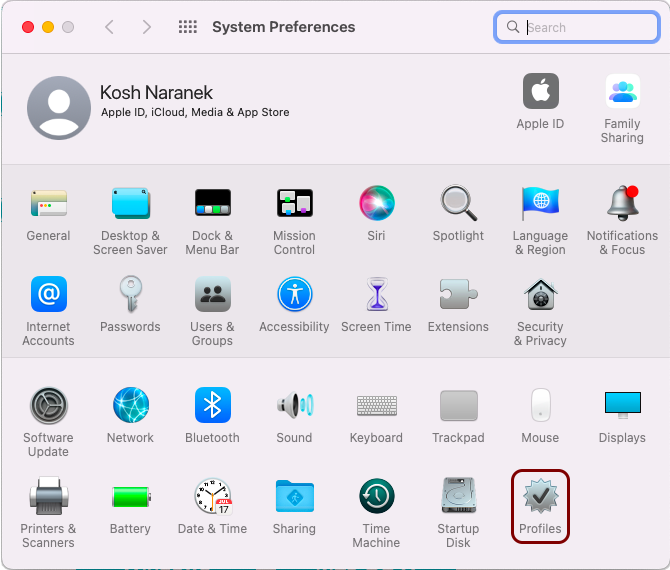Click Kosh Naranek user avatar

59,107
